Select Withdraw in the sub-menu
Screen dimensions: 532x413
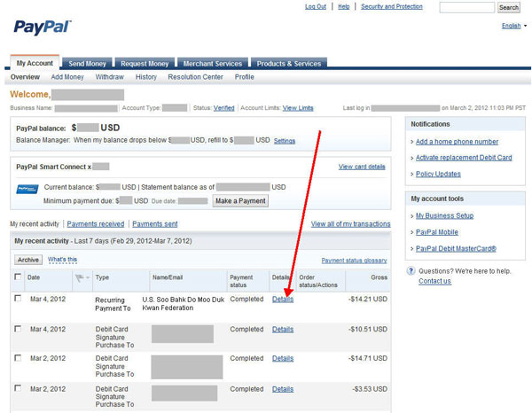(110, 77)
